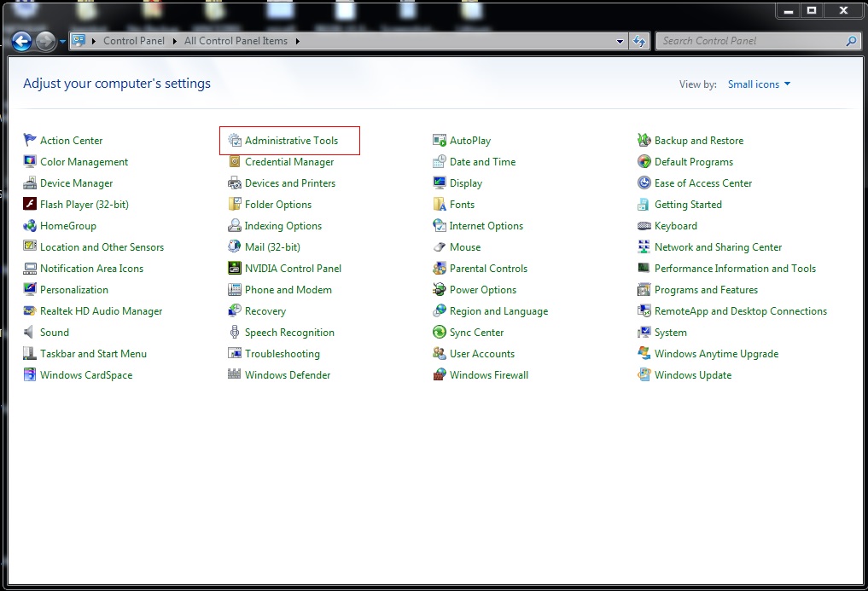Open Parental Controls
The width and height of the screenshot is (868, 591).
(486, 268)
